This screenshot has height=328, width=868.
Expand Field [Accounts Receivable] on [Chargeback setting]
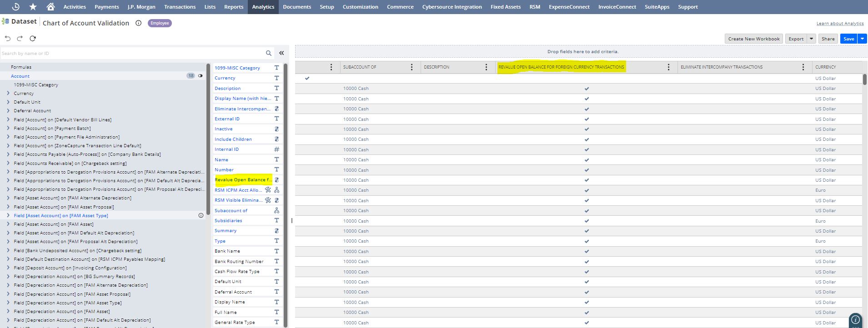point(8,163)
